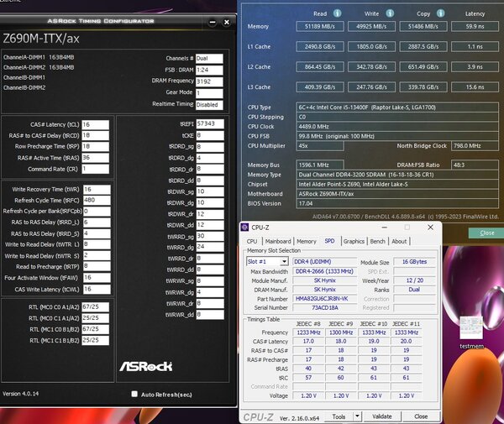Open the Graphics tab in CPU-Z
Screen dimensions: 504x424
point(354,241)
